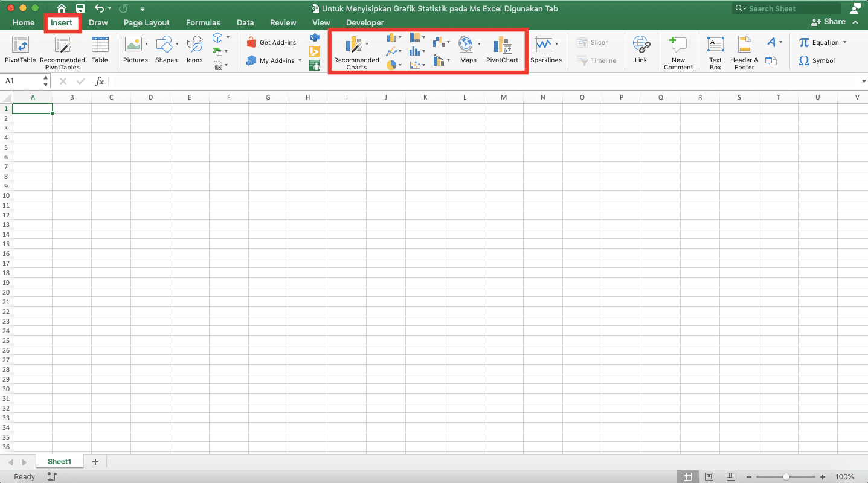Click the Insert Function fx button
Viewport: 868px width, 483px height.
click(100, 81)
